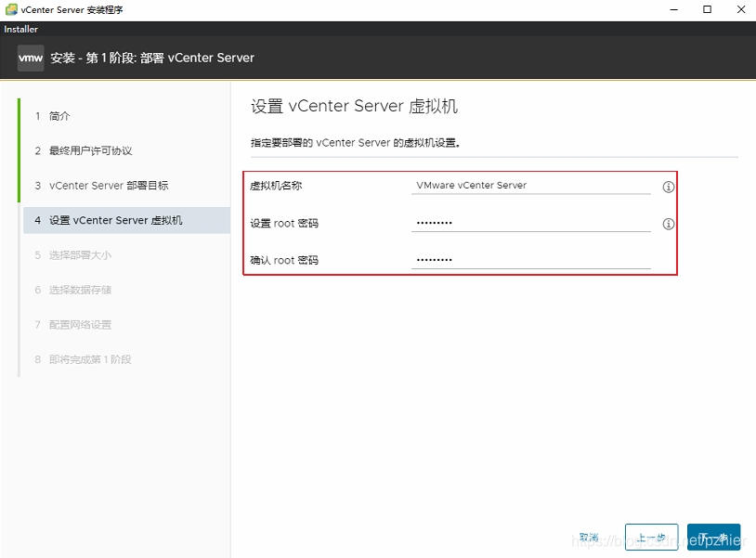Go to step 2 最终用户许可协议
Image resolution: width=756 pixels, height=558 pixels.
(x=84, y=150)
